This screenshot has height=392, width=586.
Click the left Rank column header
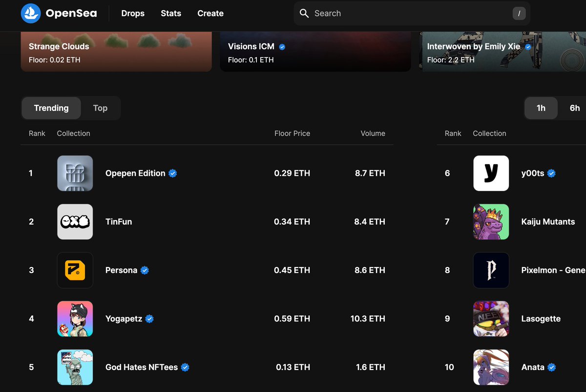pyautogui.click(x=37, y=133)
